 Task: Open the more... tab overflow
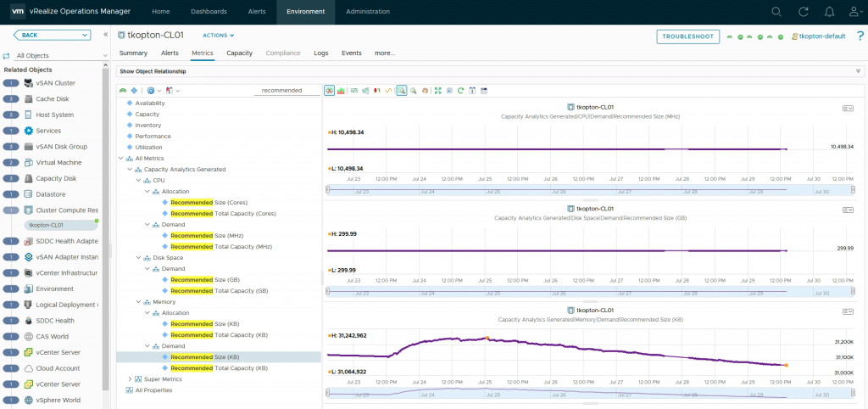[385, 53]
